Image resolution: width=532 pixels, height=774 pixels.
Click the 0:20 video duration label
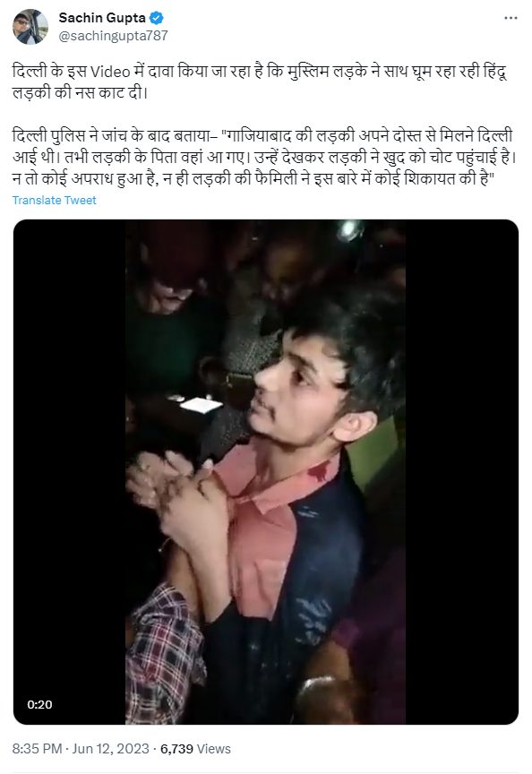click(39, 704)
